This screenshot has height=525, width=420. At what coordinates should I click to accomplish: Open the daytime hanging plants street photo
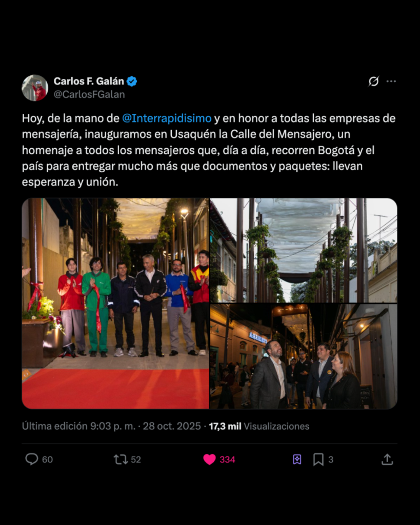[304, 250]
